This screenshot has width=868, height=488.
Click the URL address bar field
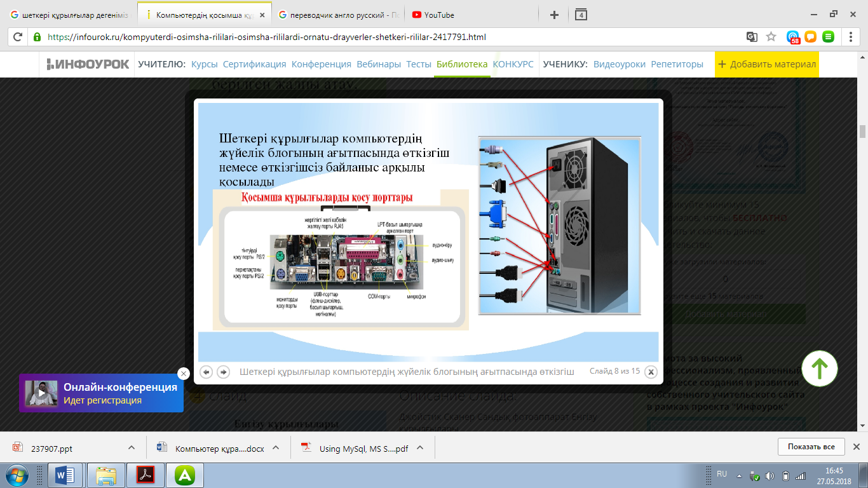pyautogui.click(x=394, y=37)
